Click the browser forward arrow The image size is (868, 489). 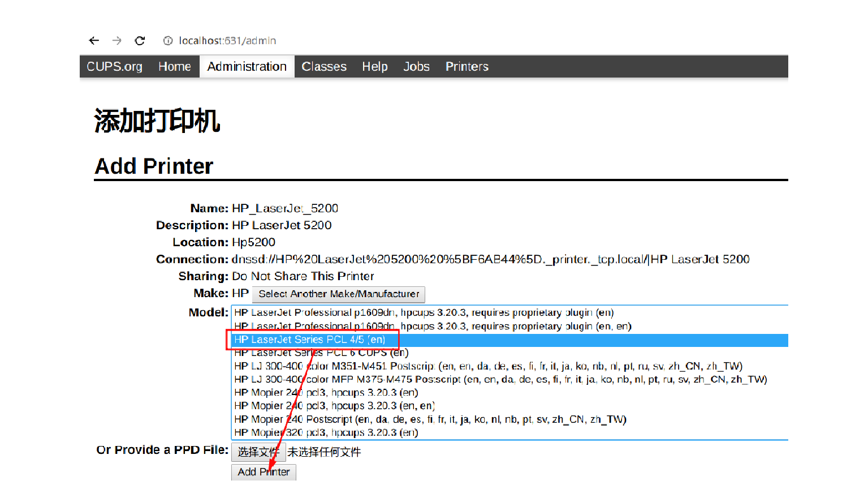pyautogui.click(x=117, y=41)
